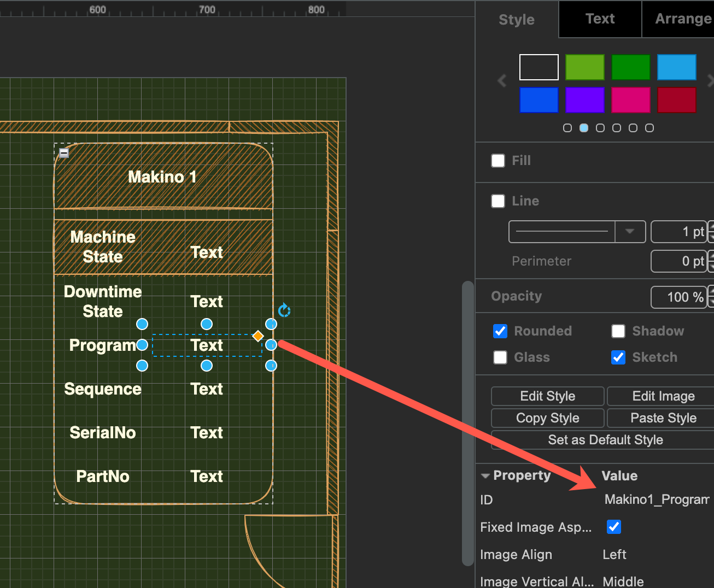This screenshot has width=714, height=588.
Task: Click the orange diamond handle on the selected shape
Action: pos(257,336)
